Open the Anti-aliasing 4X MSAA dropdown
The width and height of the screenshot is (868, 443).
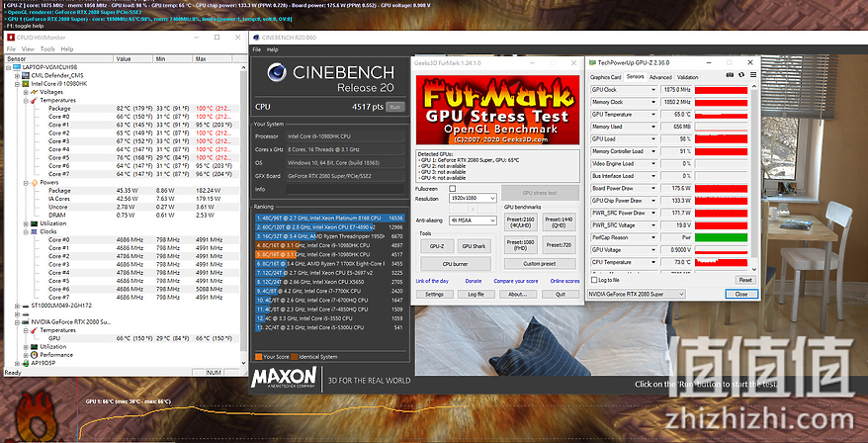473,221
